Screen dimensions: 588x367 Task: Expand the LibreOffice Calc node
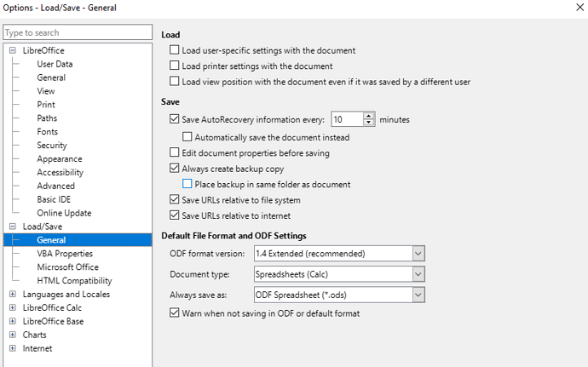click(x=13, y=307)
